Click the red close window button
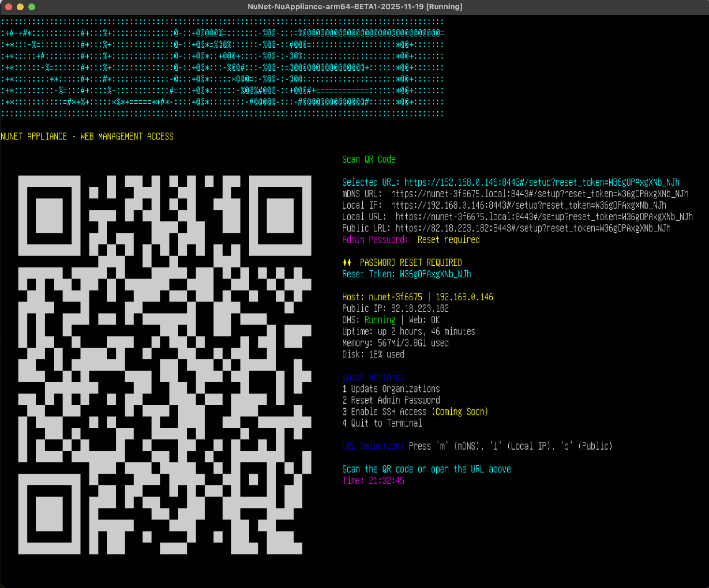The width and height of the screenshot is (709, 588). click(9, 7)
